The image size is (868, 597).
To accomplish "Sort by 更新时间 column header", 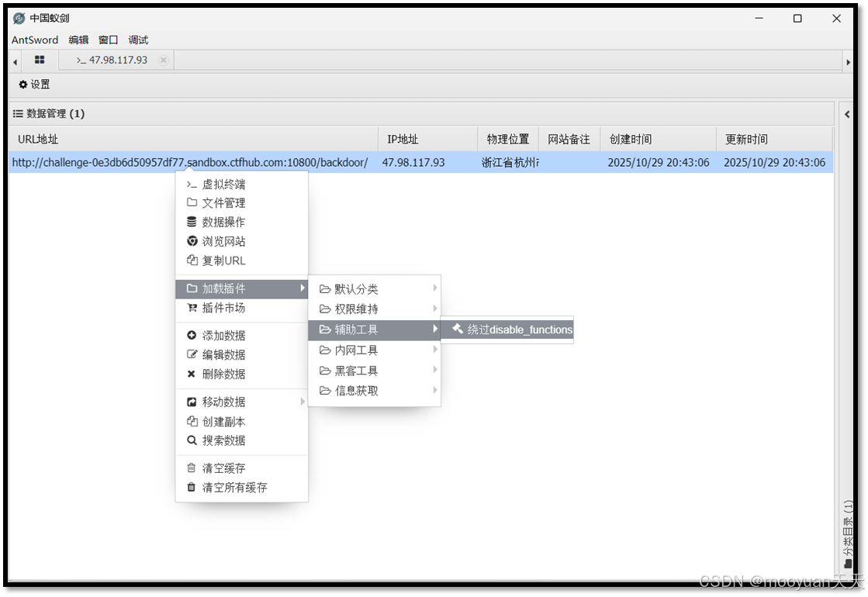I will click(774, 140).
